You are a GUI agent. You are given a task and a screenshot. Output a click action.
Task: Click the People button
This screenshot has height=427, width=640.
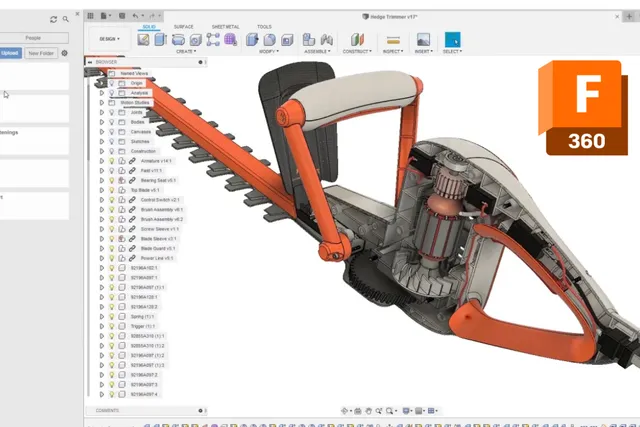(x=33, y=38)
